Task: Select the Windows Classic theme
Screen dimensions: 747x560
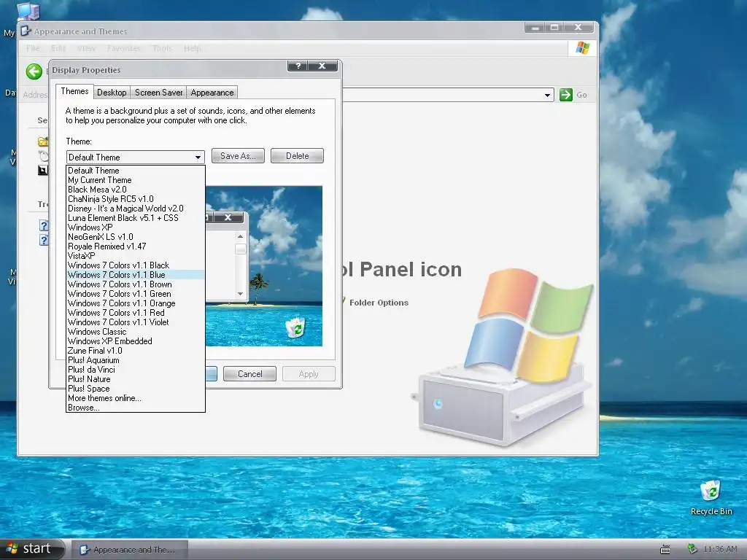Action: (135, 332)
